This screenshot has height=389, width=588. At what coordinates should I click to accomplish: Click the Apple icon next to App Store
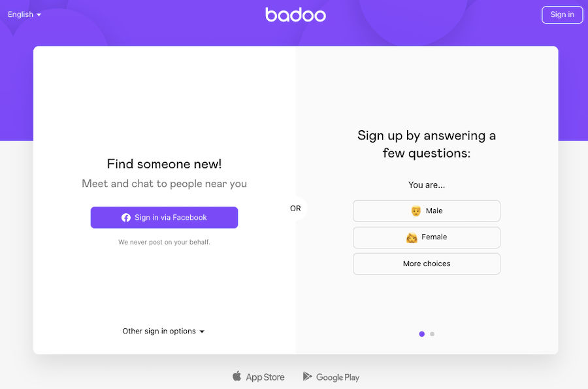(x=236, y=377)
